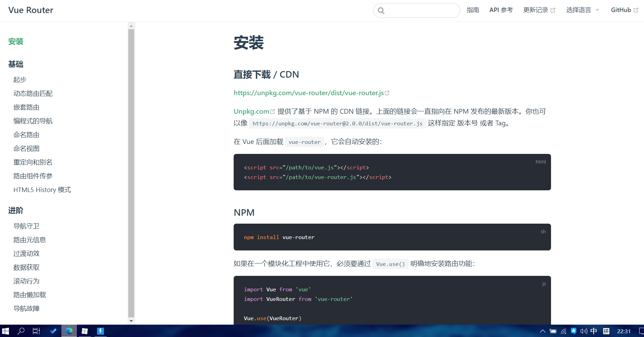The height and width of the screenshot is (337, 644).
Task: Open 嵌套路由 in the sidebar
Action: coord(26,107)
